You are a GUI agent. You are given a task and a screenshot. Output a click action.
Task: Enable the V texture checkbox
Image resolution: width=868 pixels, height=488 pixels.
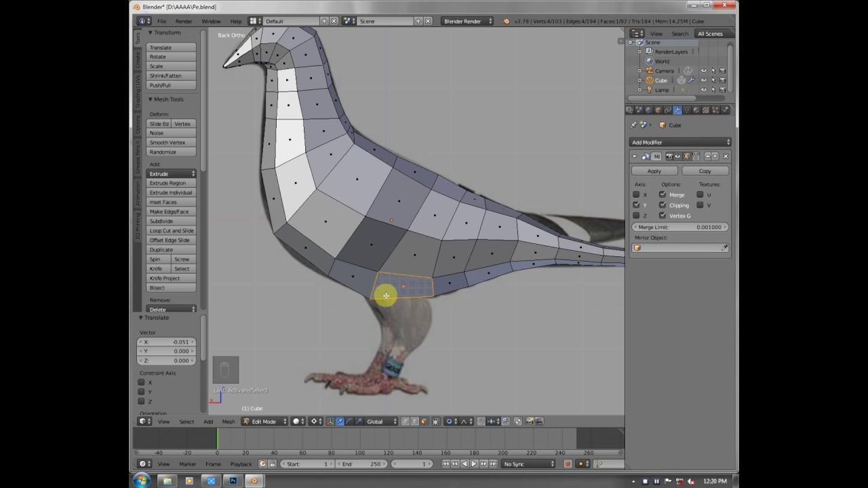tap(700, 205)
